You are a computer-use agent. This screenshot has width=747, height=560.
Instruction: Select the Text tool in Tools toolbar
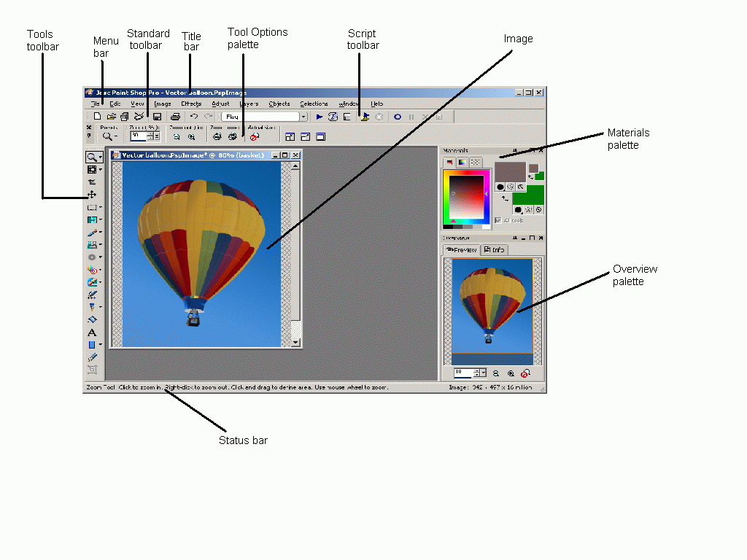coord(92,332)
